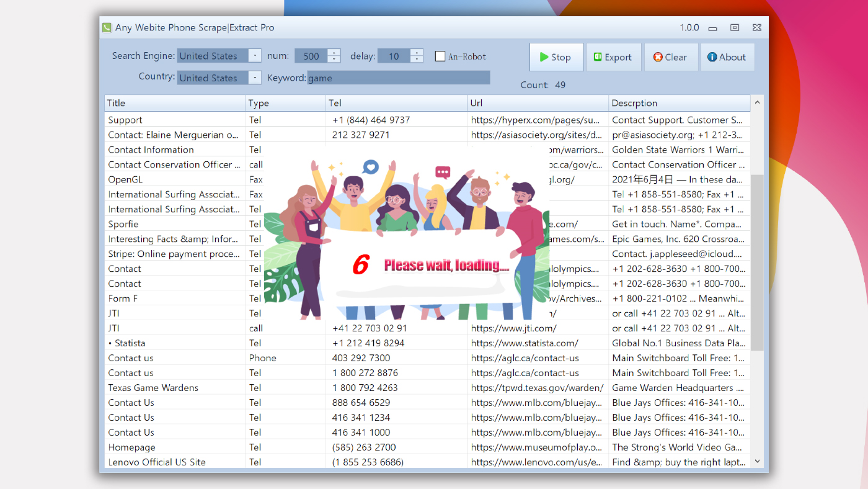
Task: Select Tel cell '+41 22 703 02 91'
Action: tap(397, 328)
